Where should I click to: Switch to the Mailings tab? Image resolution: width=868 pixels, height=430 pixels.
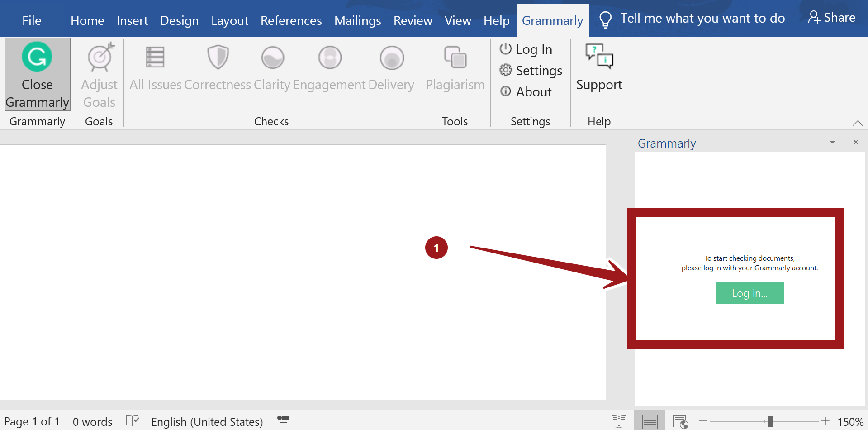click(x=358, y=21)
